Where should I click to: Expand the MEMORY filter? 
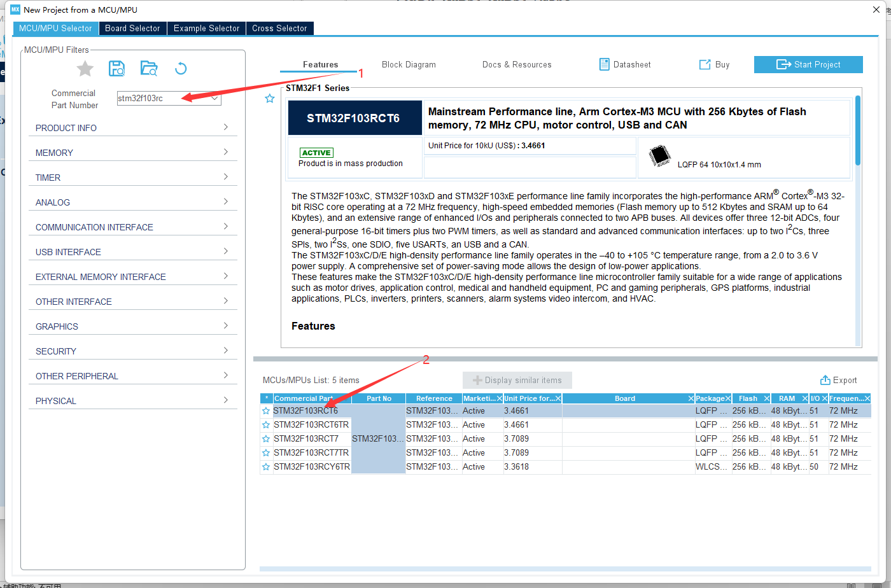[132, 153]
